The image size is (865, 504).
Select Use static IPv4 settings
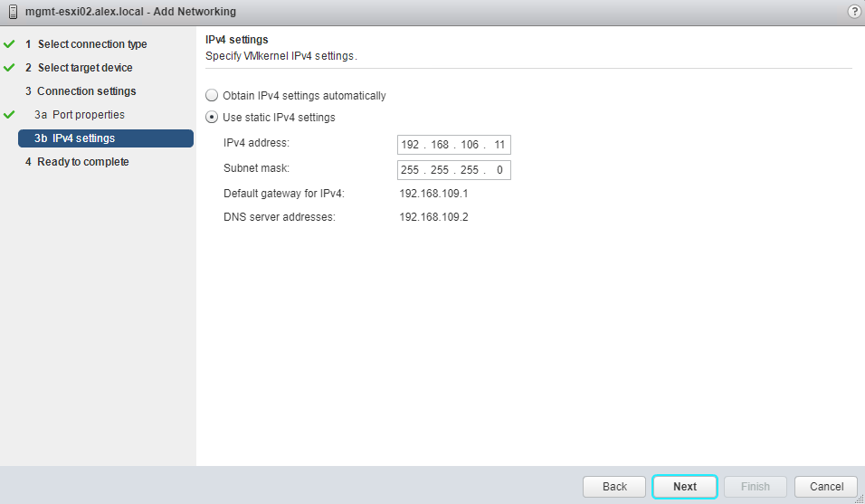coord(212,118)
